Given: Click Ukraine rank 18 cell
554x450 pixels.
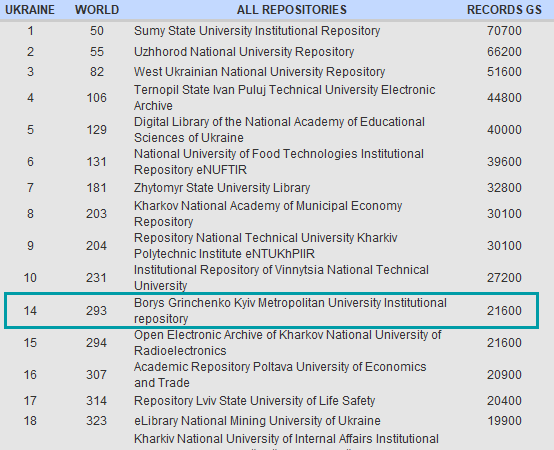Looking at the screenshot, I should (x=30, y=421).
